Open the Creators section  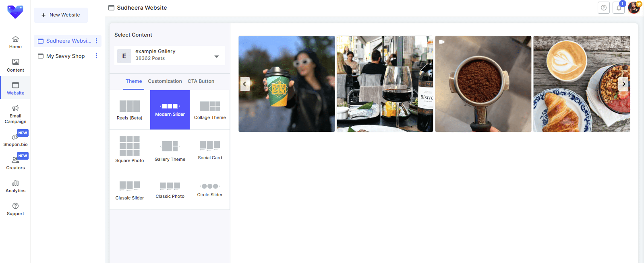15,163
